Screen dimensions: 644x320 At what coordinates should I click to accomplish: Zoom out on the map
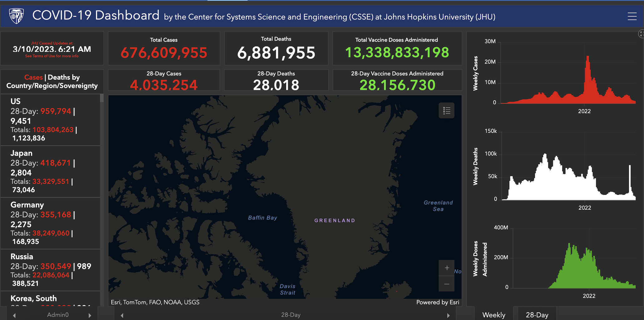pos(446,284)
